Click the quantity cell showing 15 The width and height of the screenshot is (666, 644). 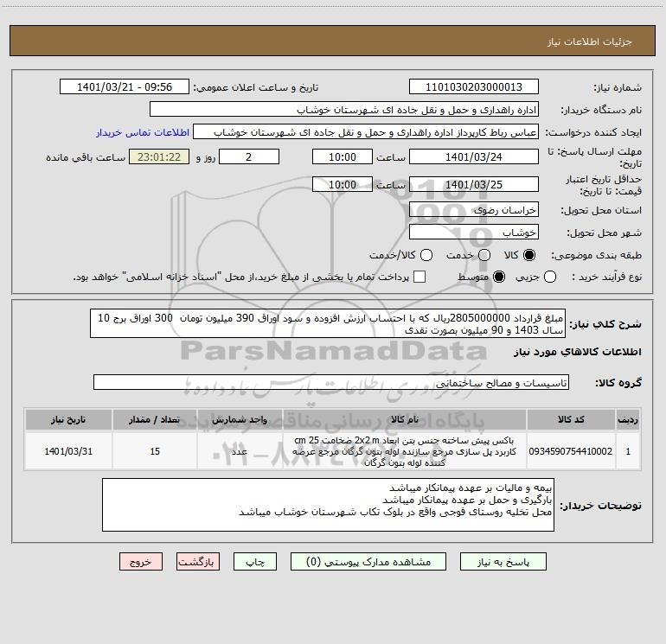[155, 451]
